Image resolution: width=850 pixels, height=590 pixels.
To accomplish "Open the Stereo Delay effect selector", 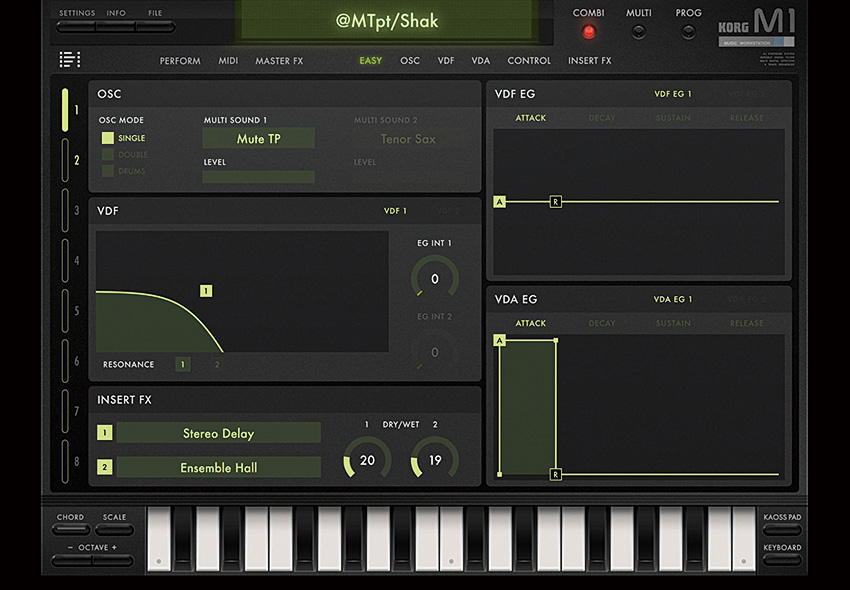I will [x=218, y=433].
